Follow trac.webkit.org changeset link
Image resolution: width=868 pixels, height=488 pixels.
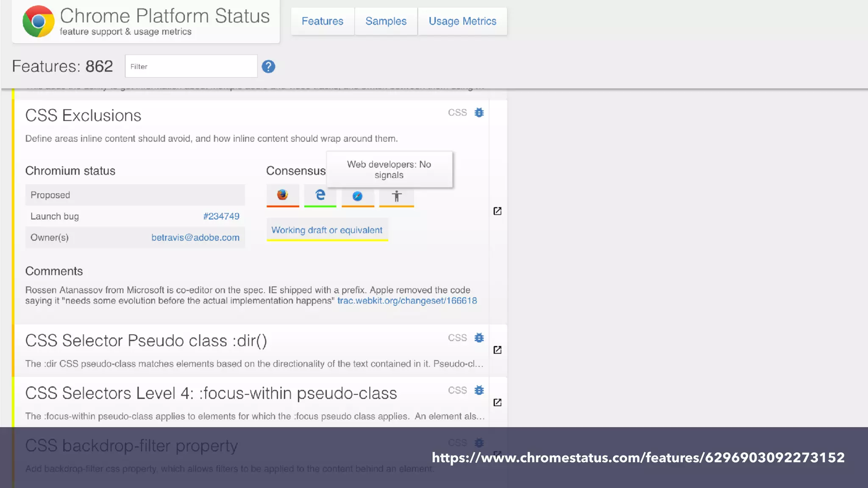click(x=407, y=301)
